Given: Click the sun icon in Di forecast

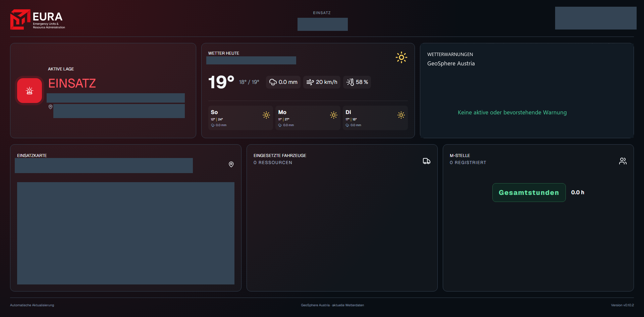Looking at the screenshot, I should (401, 115).
